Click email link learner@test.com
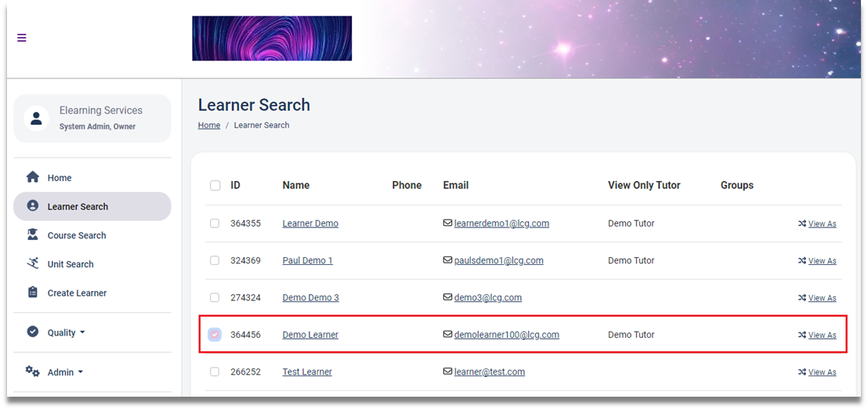The image size is (868, 410). tap(490, 372)
